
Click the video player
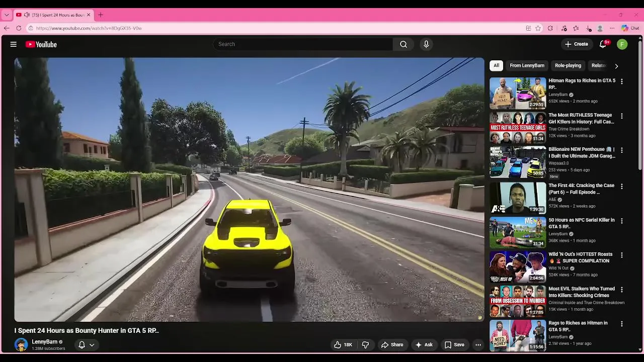pyautogui.click(x=249, y=190)
